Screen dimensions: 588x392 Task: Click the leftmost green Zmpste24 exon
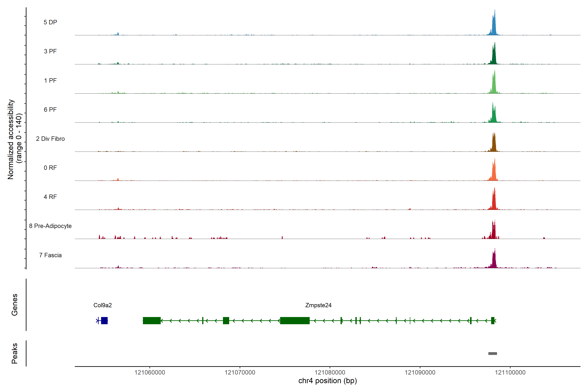[x=152, y=320]
